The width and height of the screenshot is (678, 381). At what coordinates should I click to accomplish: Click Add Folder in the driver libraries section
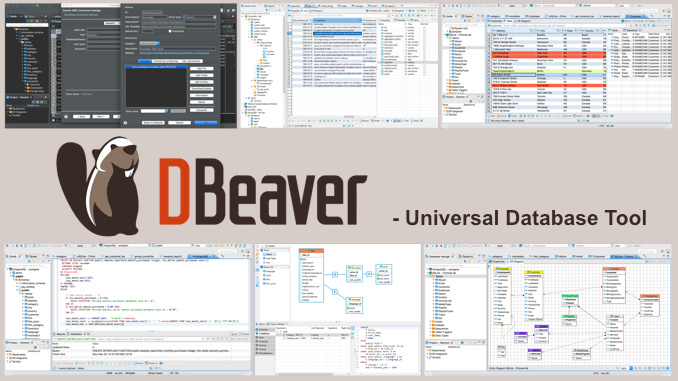[x=201, y=75]
